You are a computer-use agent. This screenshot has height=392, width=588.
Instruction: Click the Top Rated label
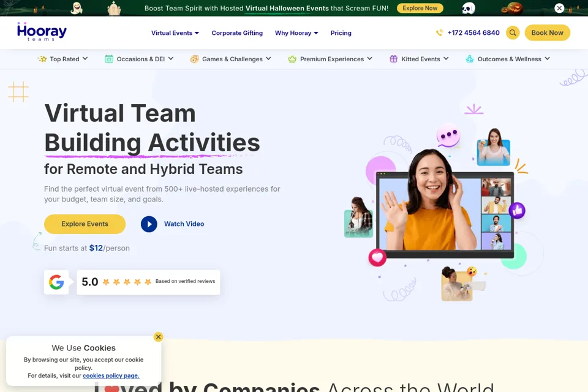point(64,59)
